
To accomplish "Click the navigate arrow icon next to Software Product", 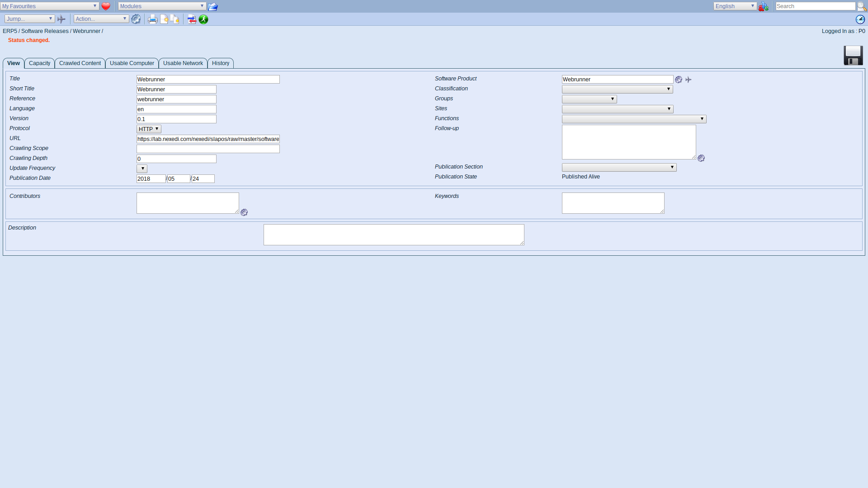I will pyautogui.click(x=689, y=79).
